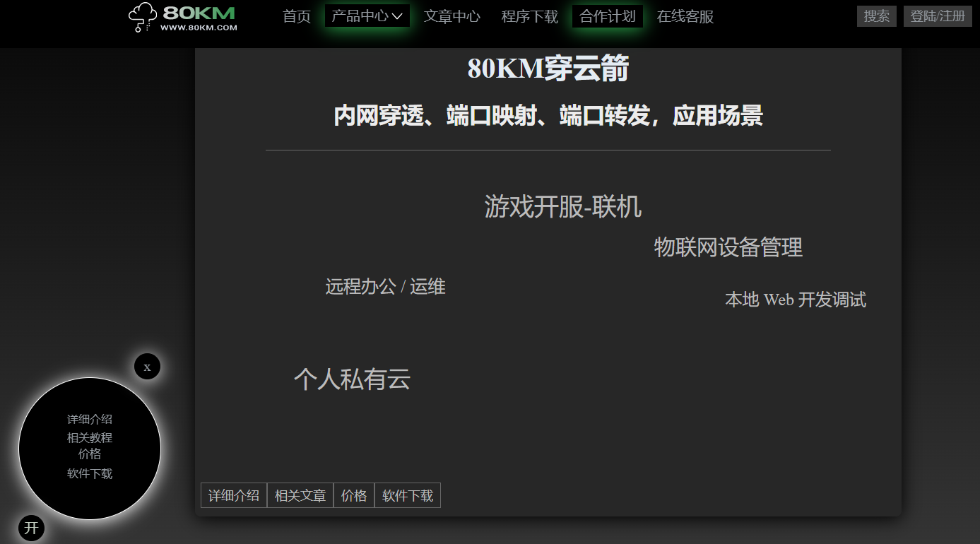Switch to the bottom 详细介绍 tab
The image size is (980, 544).
[x=234, y=495]
